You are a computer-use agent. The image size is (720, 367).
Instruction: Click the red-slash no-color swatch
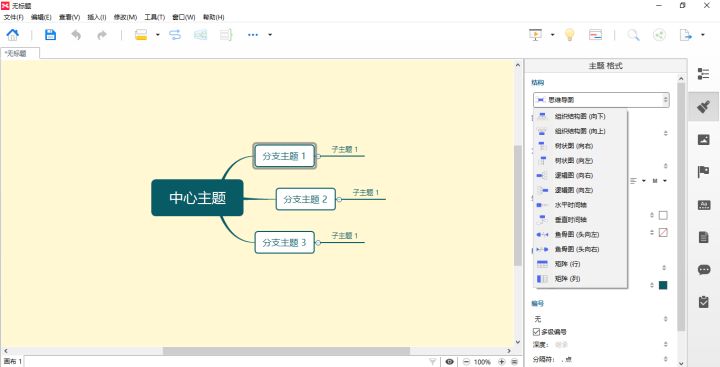[663, 233]
